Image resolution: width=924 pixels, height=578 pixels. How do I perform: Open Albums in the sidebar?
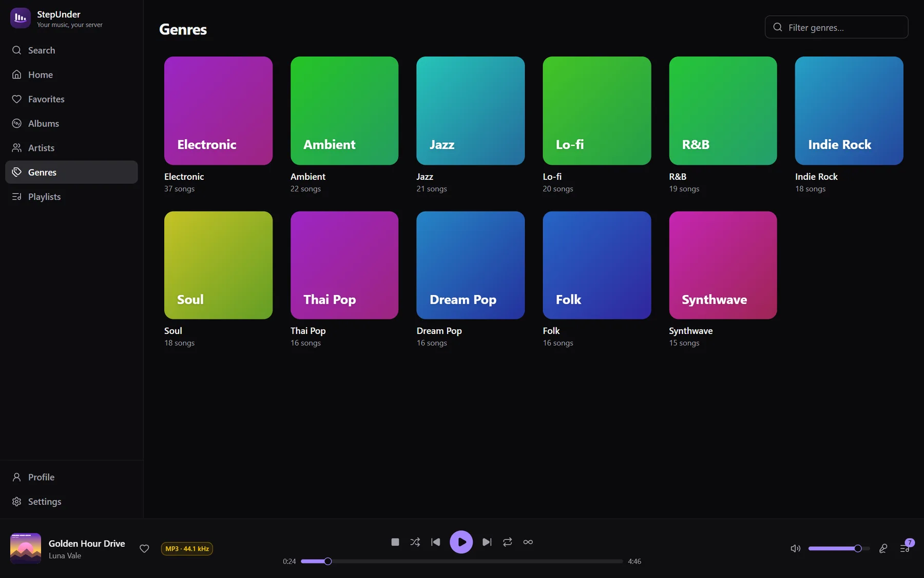click(x=71, y=123)
